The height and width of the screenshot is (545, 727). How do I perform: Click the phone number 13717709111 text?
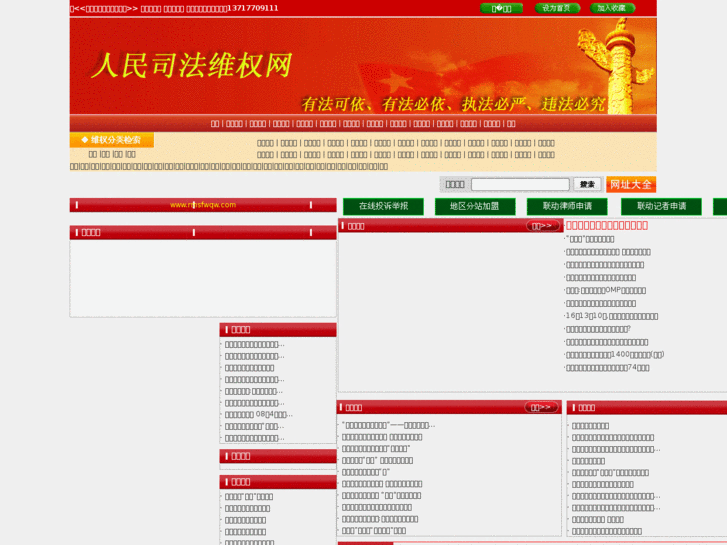pos(253,8)
